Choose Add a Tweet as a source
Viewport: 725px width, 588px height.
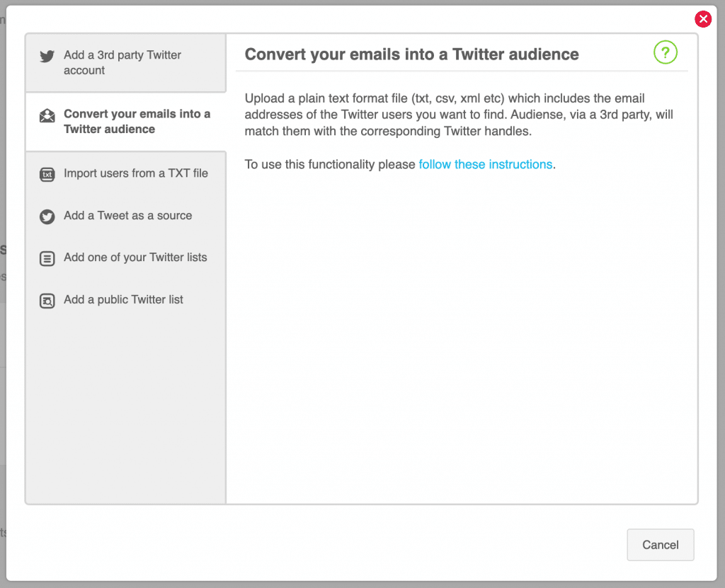point(126,215)
